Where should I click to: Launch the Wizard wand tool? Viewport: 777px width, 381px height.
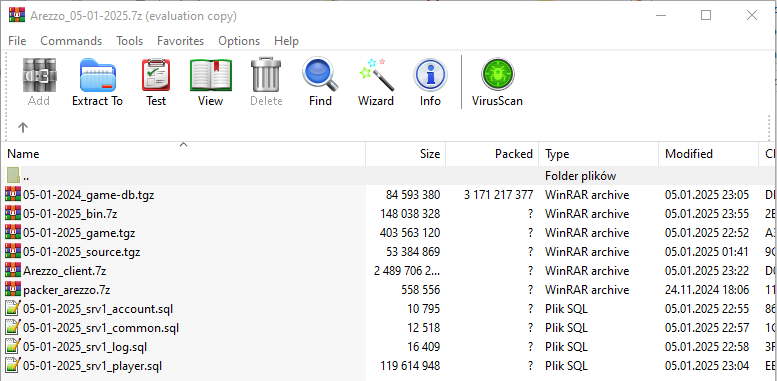tap(376, 75)
